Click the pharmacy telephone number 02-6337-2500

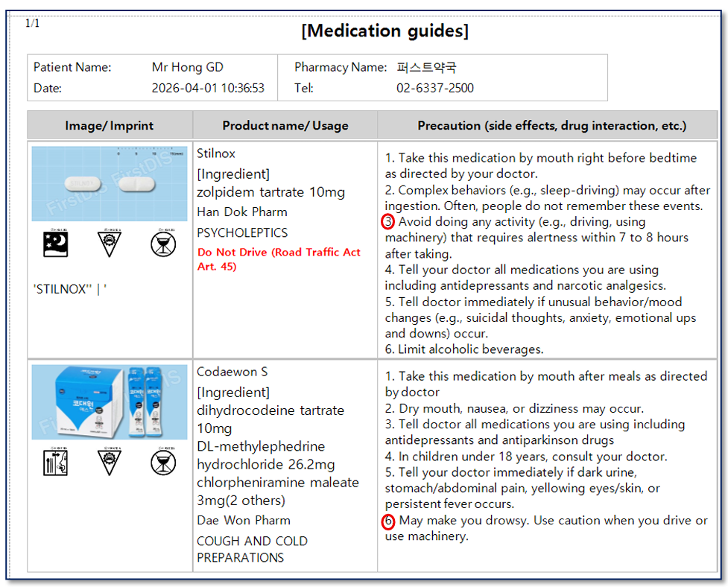click(434, 88)
